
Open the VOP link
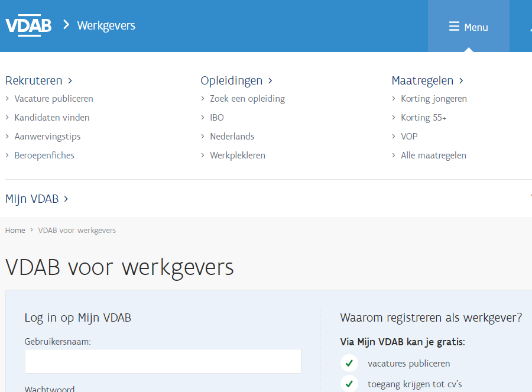[409, 137]
